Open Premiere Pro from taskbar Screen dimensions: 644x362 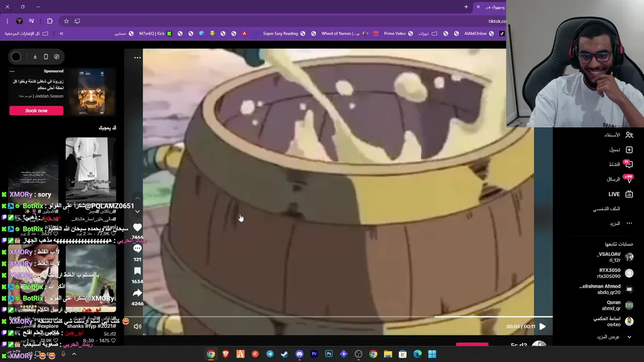click(314, 354)
